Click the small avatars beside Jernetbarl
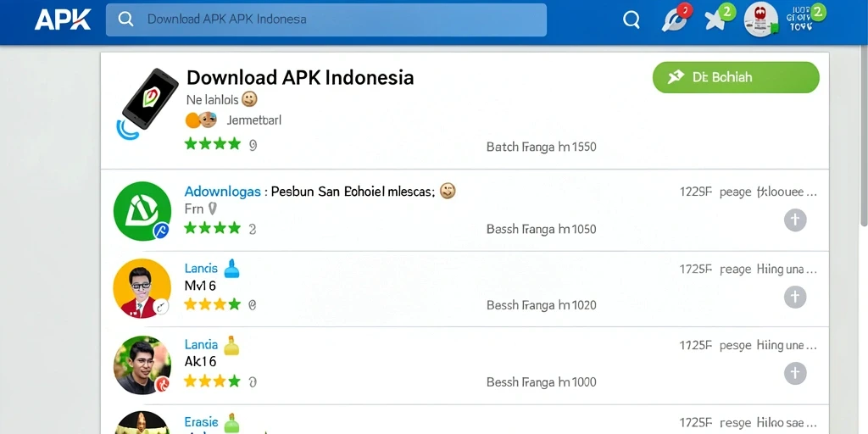The image size is (868, 434). (x=200, y=120)
